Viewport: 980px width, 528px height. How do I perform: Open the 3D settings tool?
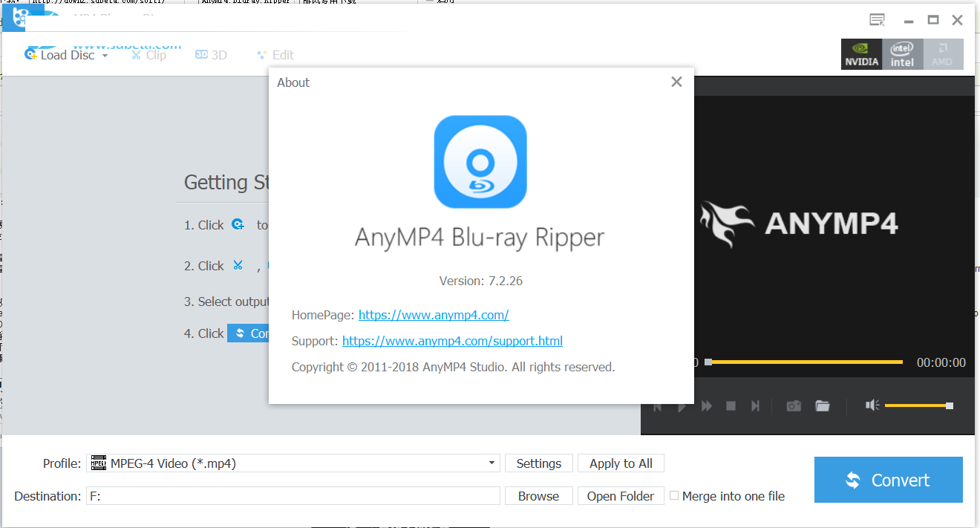click(x=211, y=55)
